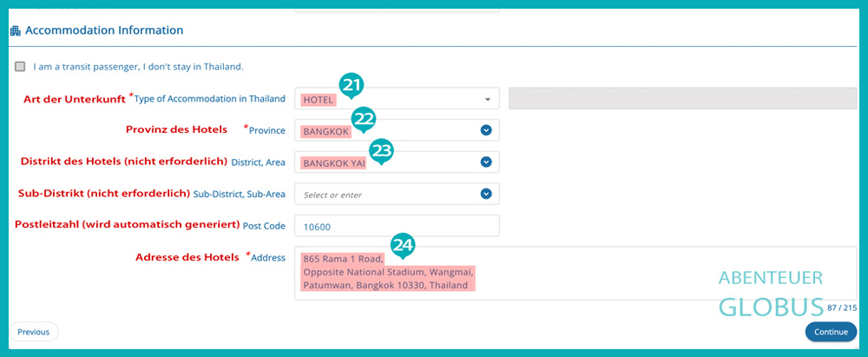The width and height of the screenshot is (868, 357).
Task: Expand the District, Area dropdown chevron
Action: coord(486,162)
